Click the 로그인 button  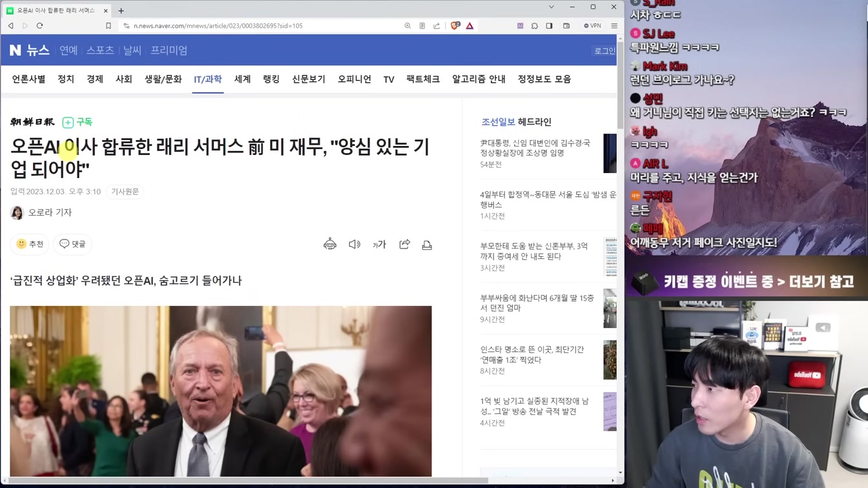pyautogui.click(x=604, y=51)
